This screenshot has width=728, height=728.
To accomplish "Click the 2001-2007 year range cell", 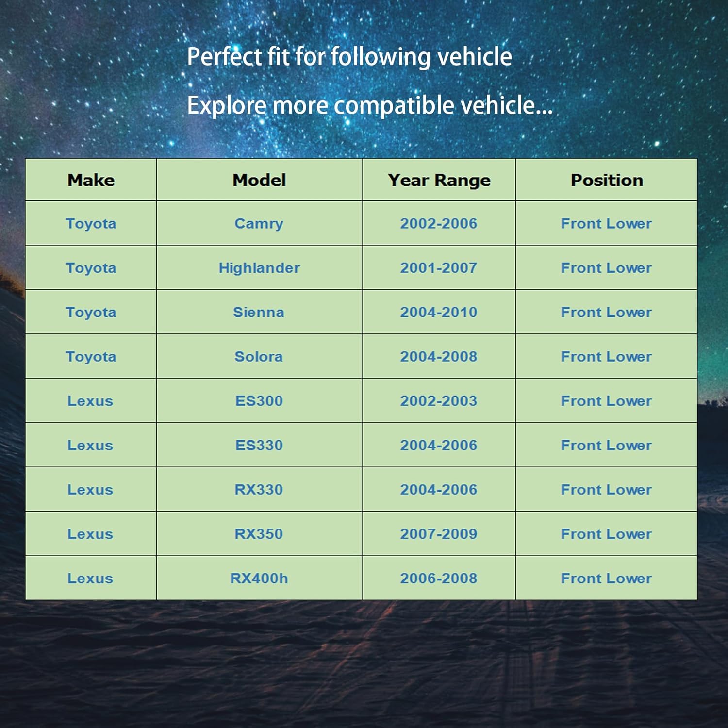I will pyautogui.click(x=439, y=268).
